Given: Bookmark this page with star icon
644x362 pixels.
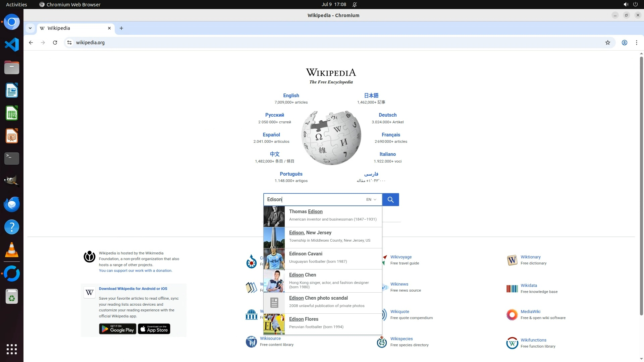Looking at the screenshot, I should (607, 43).
